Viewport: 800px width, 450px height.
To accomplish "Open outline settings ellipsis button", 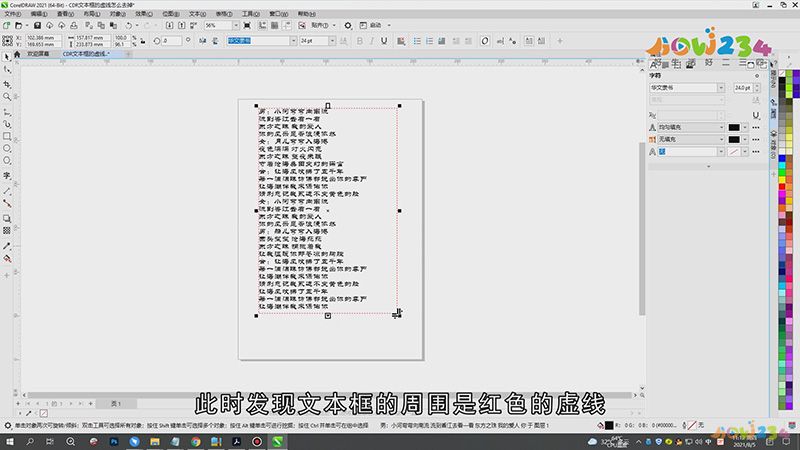I will tap(756, 152).
